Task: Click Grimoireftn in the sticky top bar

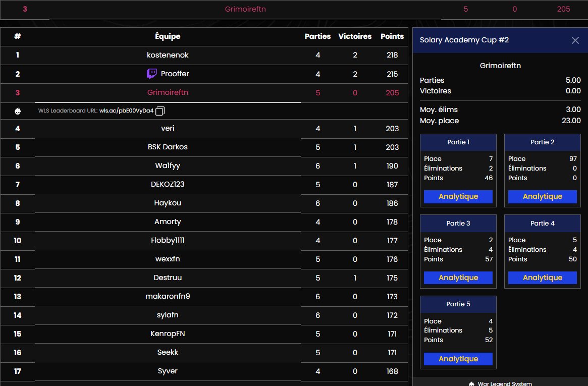Action: tap(245, 9)
